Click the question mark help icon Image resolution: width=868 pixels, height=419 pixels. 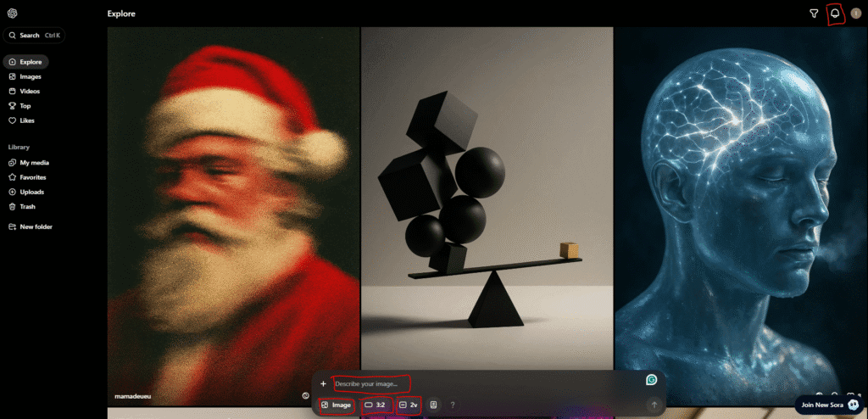point(453,405)
